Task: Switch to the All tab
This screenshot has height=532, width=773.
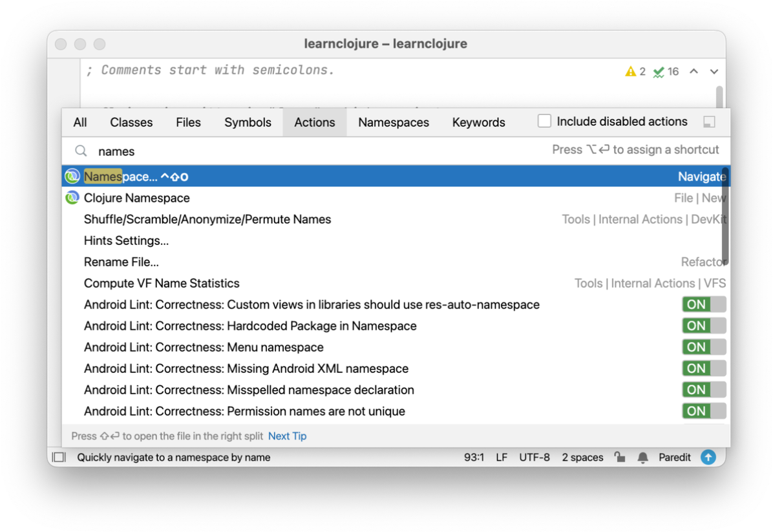Action: [x=80, y=122]
